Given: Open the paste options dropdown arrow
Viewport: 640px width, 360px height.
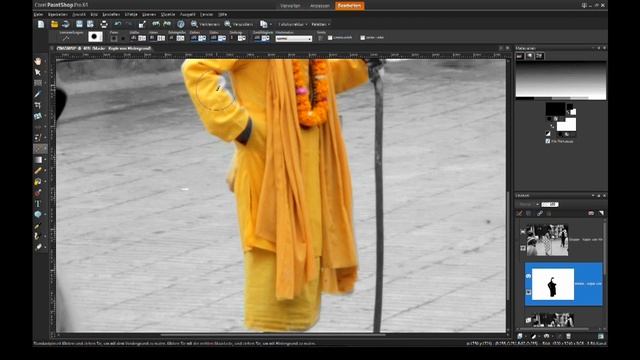Looking at the screenshot, I should pos(271,24).
